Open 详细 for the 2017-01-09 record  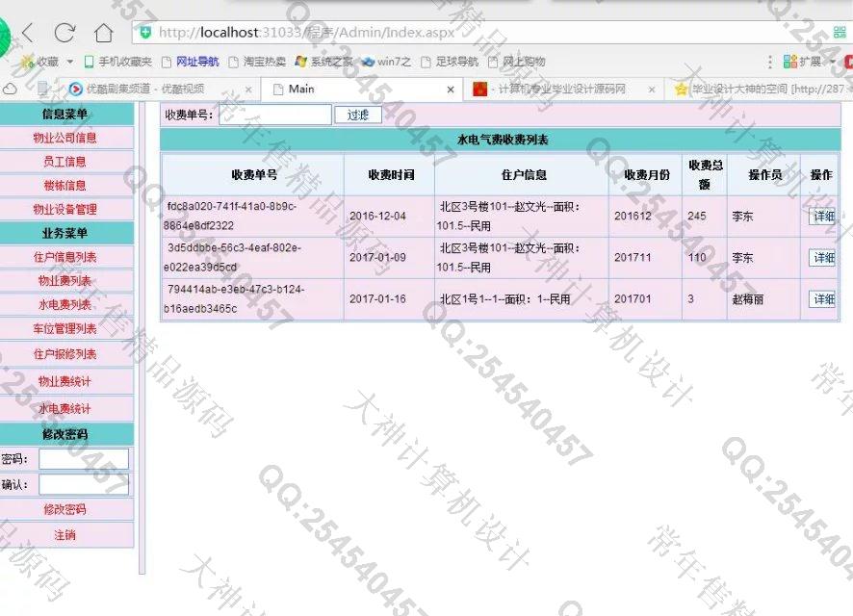pos(822,258)
